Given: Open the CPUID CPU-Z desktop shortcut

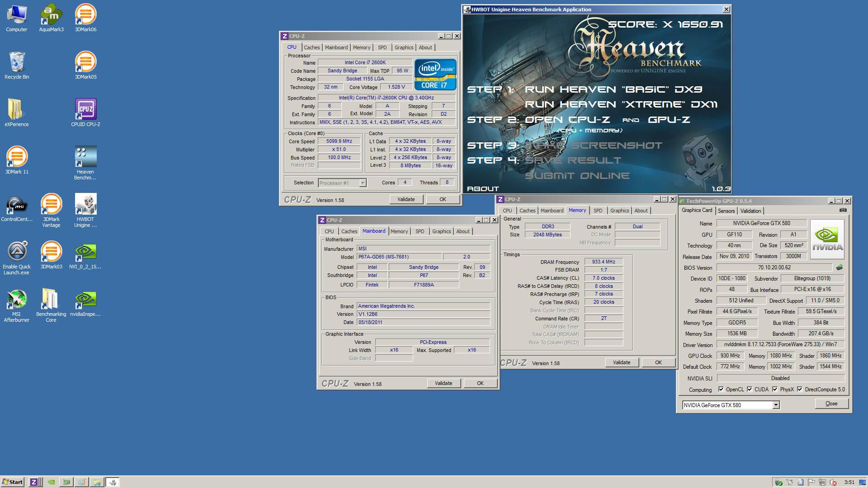Looking at the screenshot, I should coord(85,113).
